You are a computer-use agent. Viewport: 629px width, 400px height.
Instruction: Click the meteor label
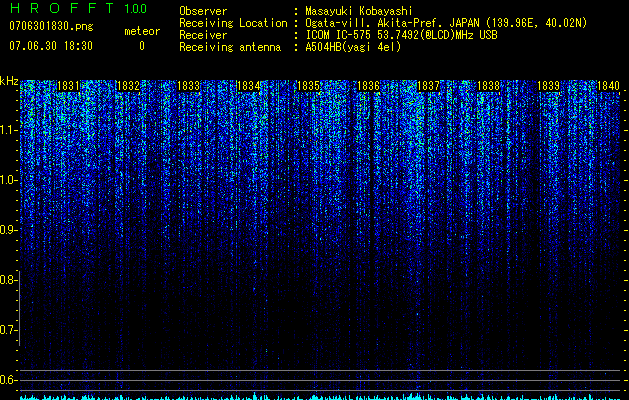coord(142,31)
